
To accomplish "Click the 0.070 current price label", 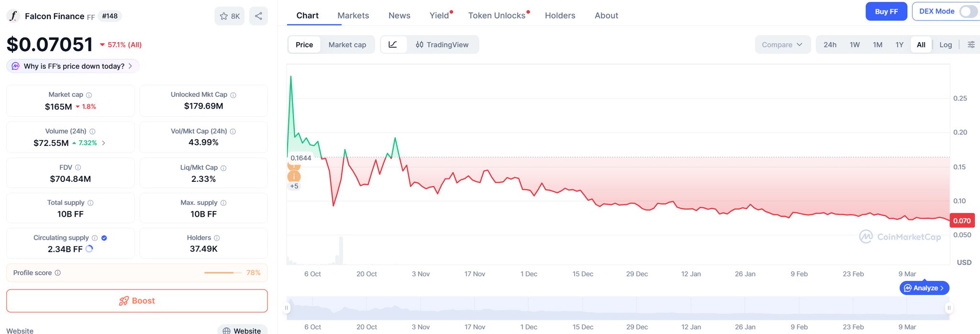I will coord(962,221).
